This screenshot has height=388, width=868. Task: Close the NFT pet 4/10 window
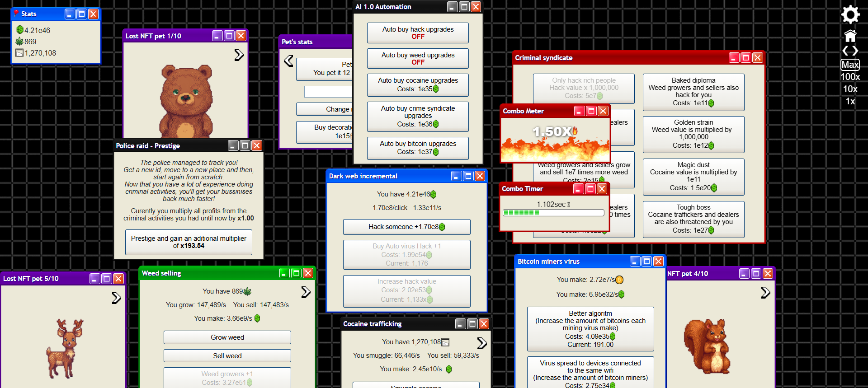[768, 274]
